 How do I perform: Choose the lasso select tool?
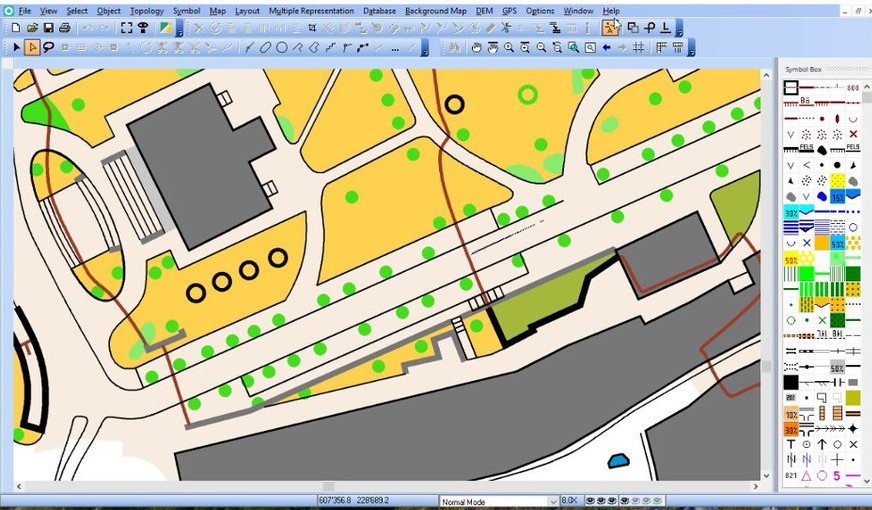pos(49,47)
